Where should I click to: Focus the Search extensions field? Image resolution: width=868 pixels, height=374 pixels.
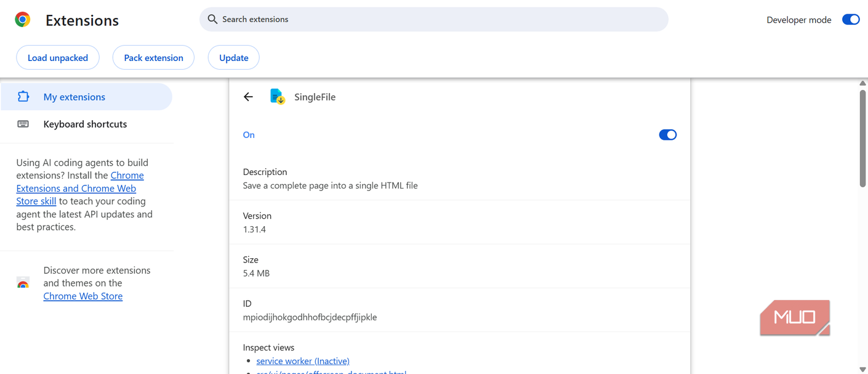[x=433, y=19]
